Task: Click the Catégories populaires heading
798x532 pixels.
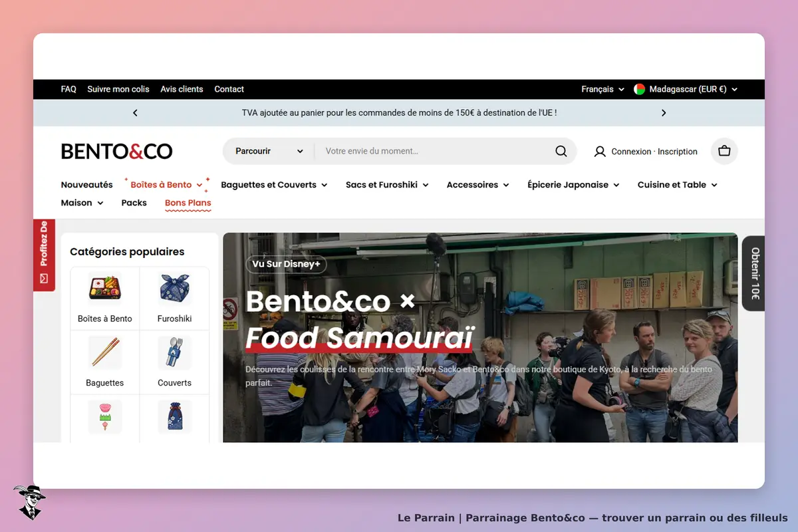Action: pyautogui.click(x=127, y=251)
